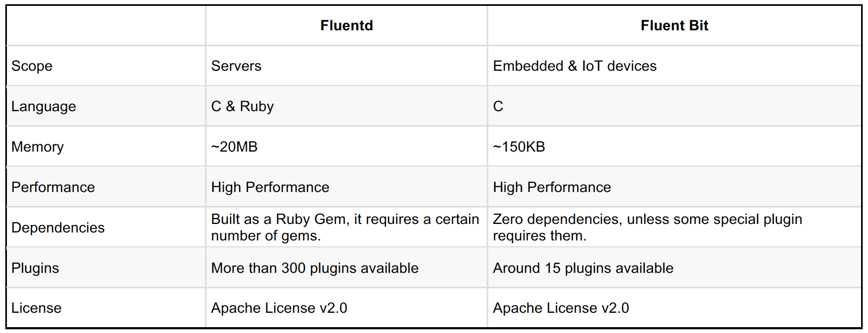This screenshot has width=868, height=333.
Task: Select the License row label
Action: [36, 308]
